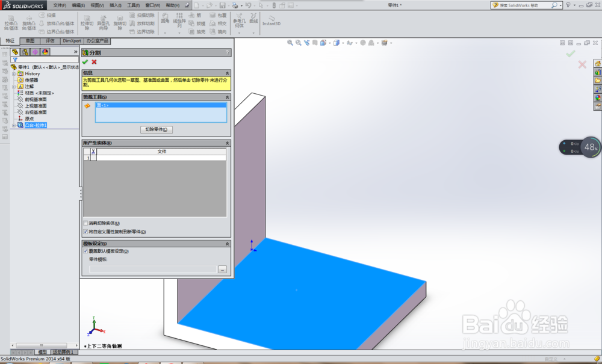This screenshot has width=602, height=364.
Task: Expand the 凸台-拉伸1 feature node
Action: tap(14, 125)
